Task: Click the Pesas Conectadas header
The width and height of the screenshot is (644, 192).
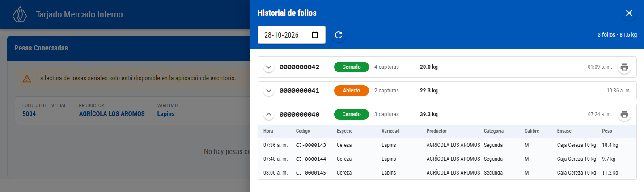Action: 41,48
